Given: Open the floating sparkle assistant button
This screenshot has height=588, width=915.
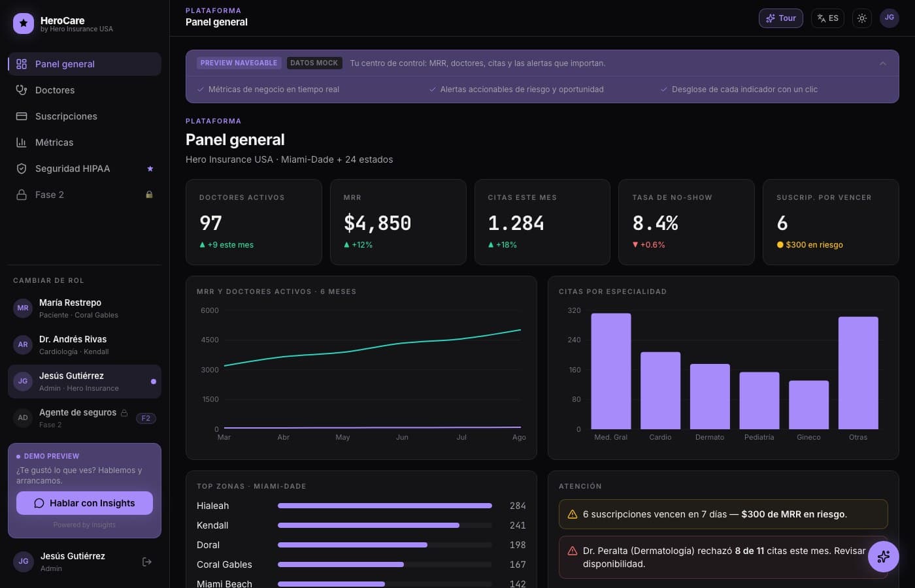Looking at the screenshot, I should tap(884, 557).
